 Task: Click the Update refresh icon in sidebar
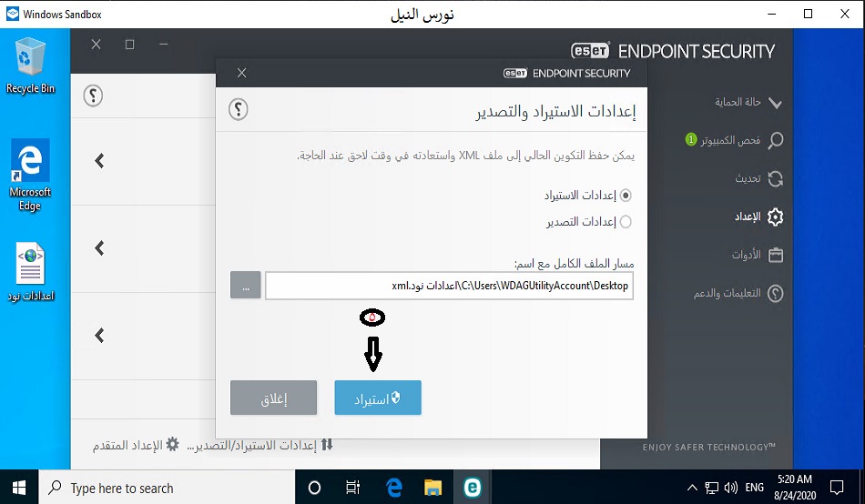(x=775, y=179)
